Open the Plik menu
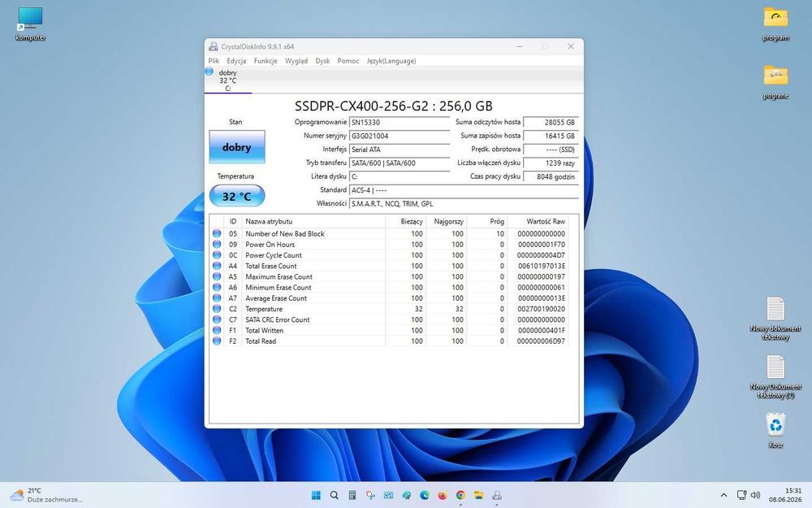Image resolution: width=812 pixels, height=508 pixels. click(214, 61)
